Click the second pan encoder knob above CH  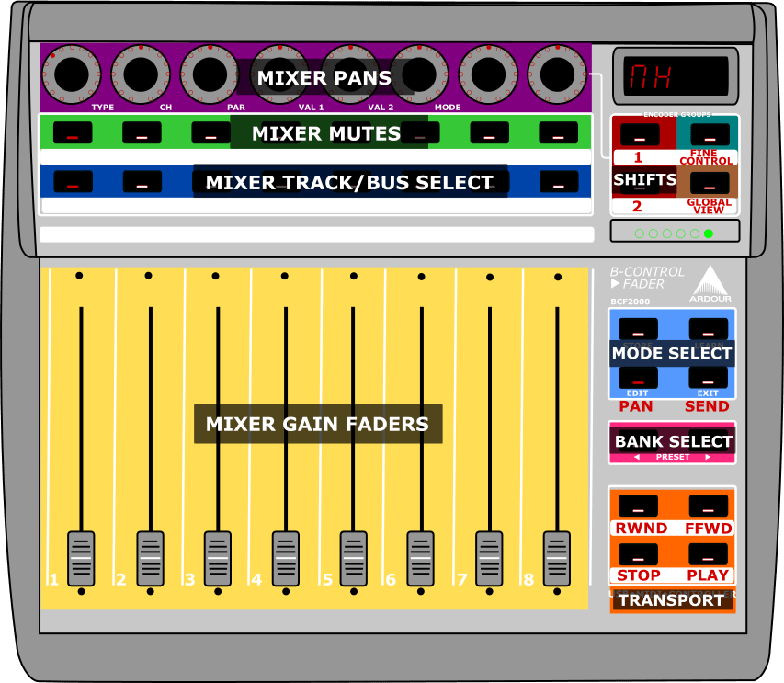pyautogui.click(x=141, y=74)
